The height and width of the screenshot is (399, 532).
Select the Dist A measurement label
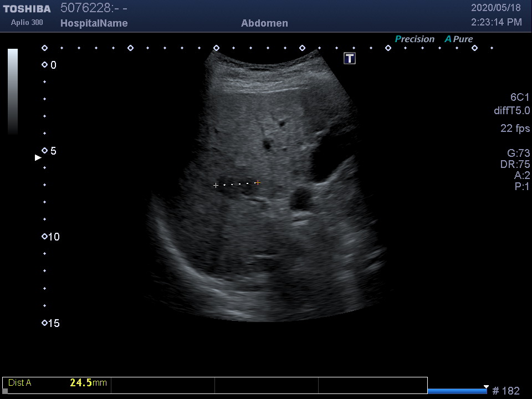tap(20, 383)
